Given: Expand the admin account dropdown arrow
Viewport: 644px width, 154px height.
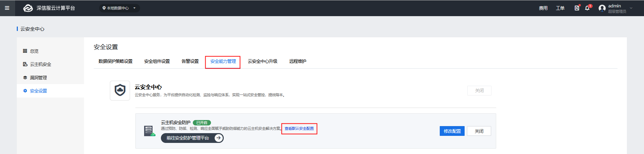Looking at the screenshot, I should coord(631,8).
